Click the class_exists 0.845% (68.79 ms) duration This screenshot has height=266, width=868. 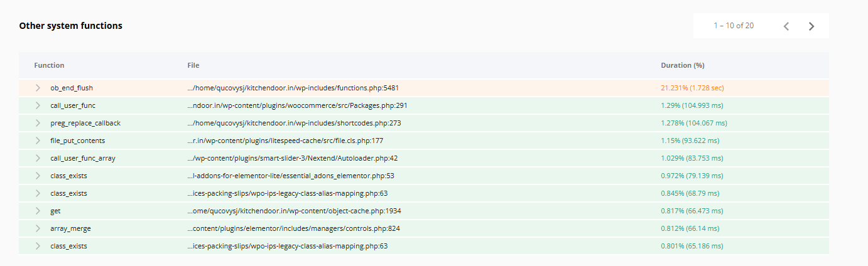point(690,193)
